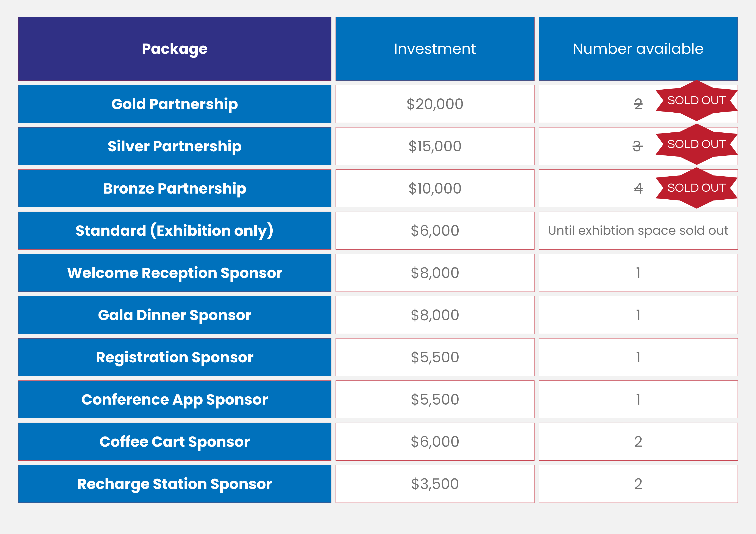756x534 pixels.
Task: Select the Gold Partnership package row
Action: (175, 104)
